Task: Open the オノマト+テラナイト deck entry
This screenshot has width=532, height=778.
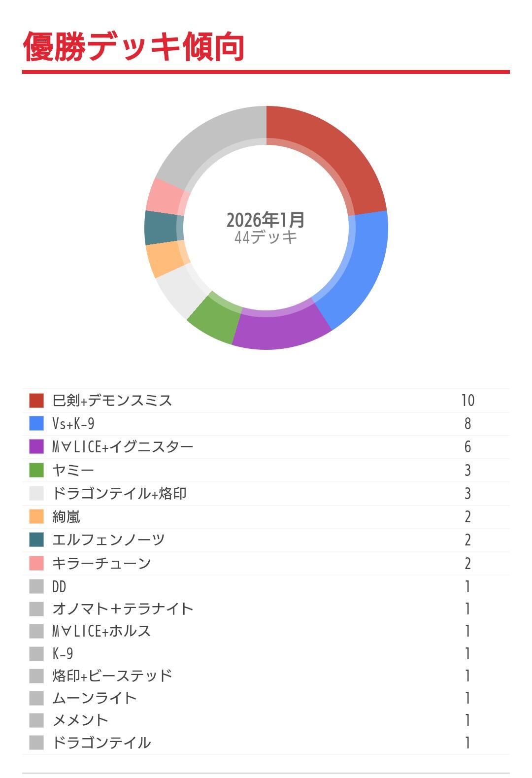Action: (266, 609)
